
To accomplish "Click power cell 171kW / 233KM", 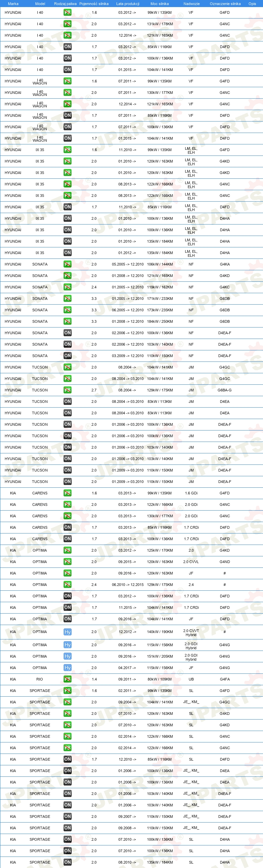I will 160,299.
